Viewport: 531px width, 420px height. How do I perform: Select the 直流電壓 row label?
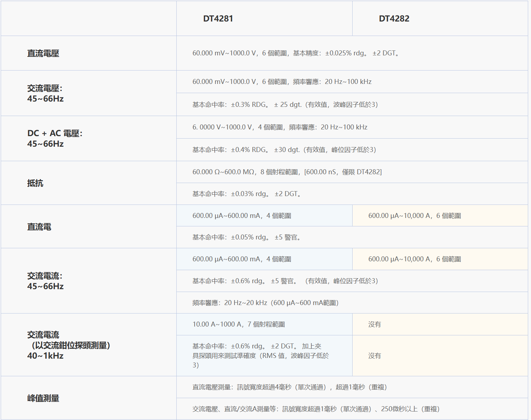coord(43,53)
